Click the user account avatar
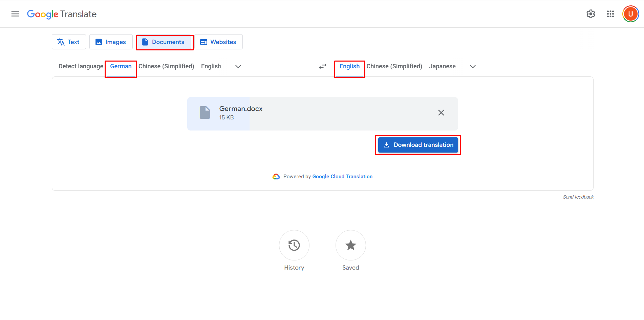 point(630,14)
